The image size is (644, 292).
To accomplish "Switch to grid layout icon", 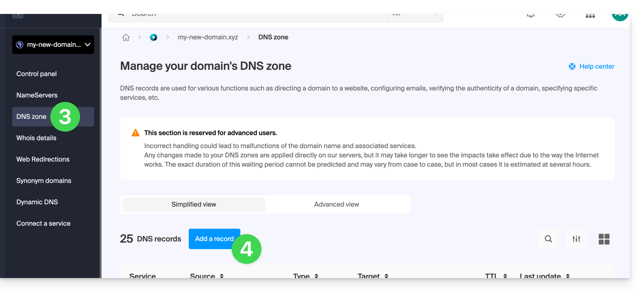I will click(x=604, y=239).
